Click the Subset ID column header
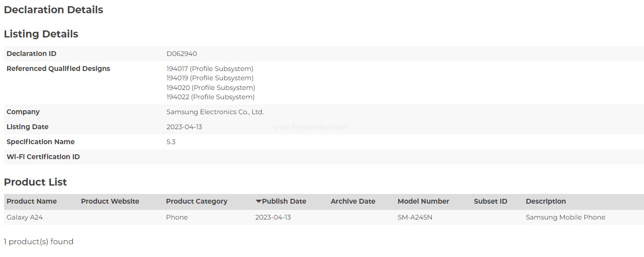This screenshot has height=257, width=644. (x=490, y=201)
